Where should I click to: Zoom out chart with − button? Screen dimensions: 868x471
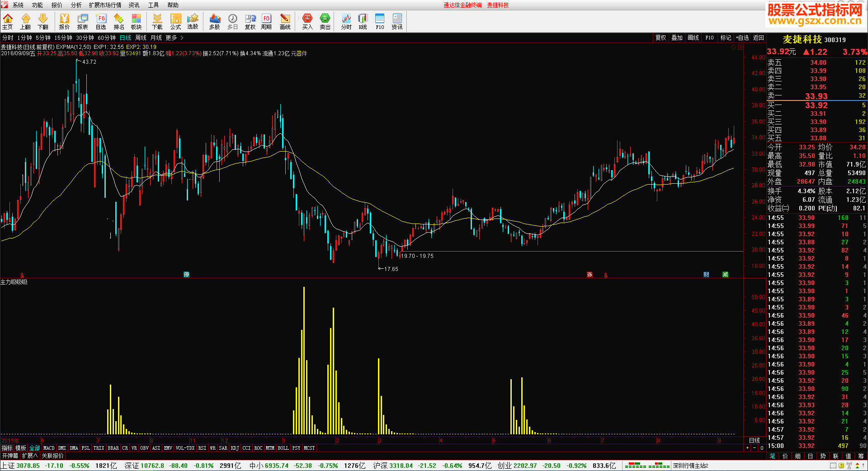tap(755, 448)
